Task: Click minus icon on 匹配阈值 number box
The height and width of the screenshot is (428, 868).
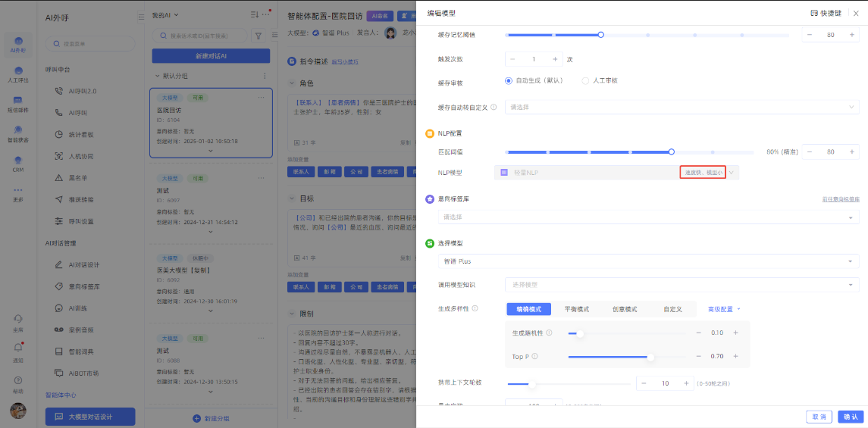Action: click(x=810, y=152)
